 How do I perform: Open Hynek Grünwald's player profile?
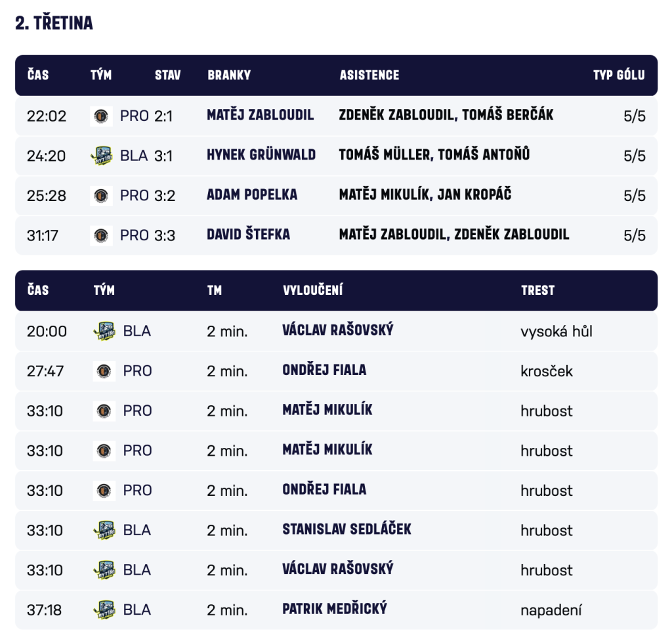click(261, 155)
